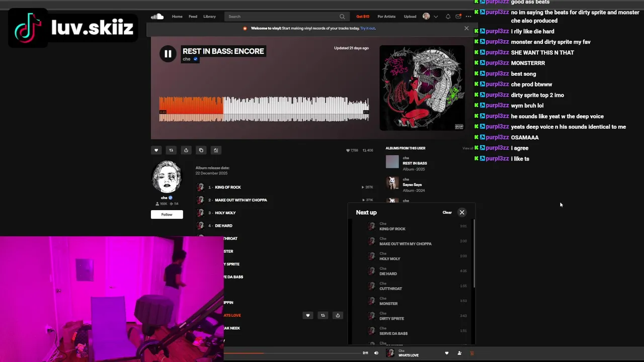Viewport: 644px width, 362px height.
Task: Click the Get $15 link
Action: (x=363, y=17)
